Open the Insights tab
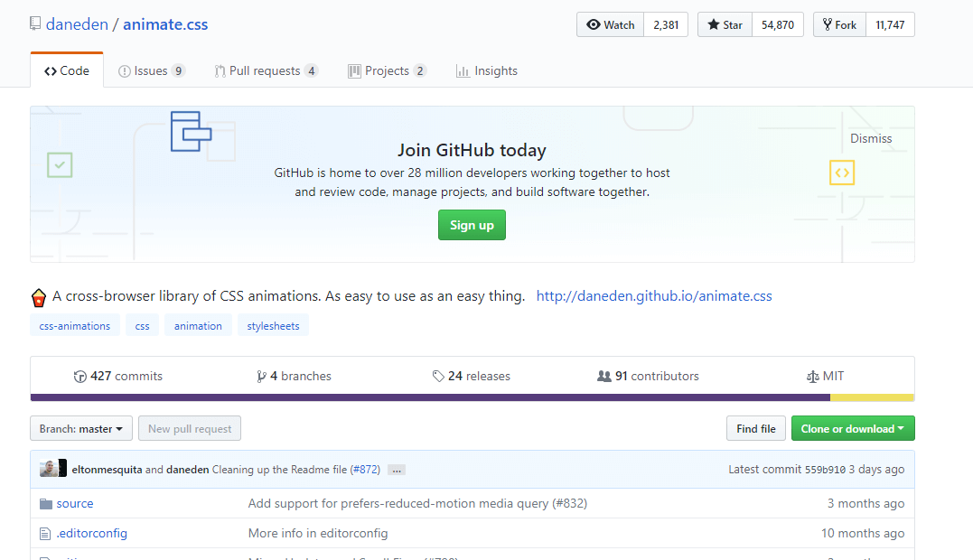 click(x=487, y=70)
